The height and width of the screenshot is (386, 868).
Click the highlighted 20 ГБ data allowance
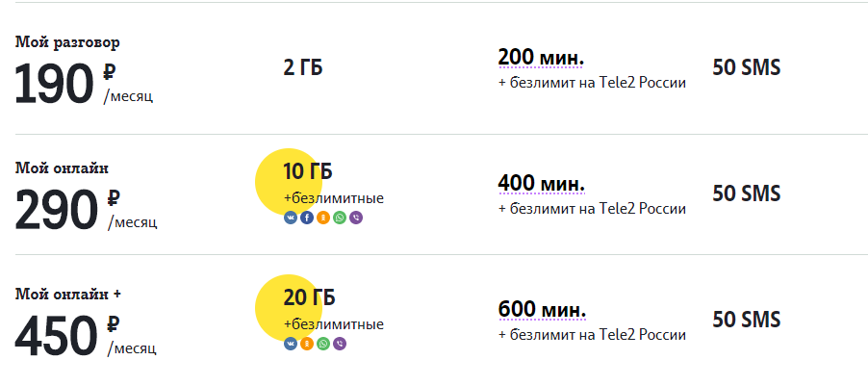(x=309, y=298)
